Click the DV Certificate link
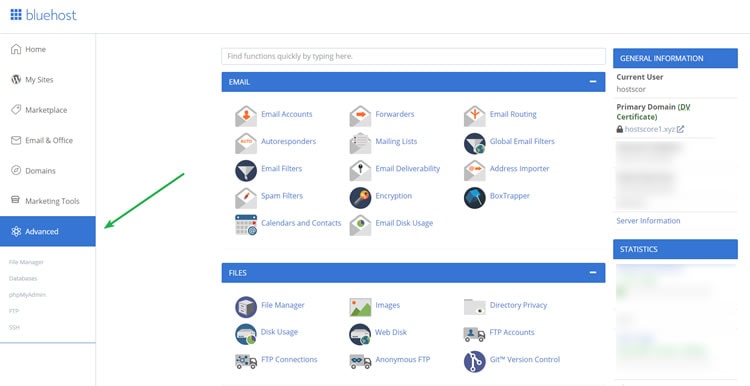The width and height of the screenshot is (750, 386). (x=653, y=112)
